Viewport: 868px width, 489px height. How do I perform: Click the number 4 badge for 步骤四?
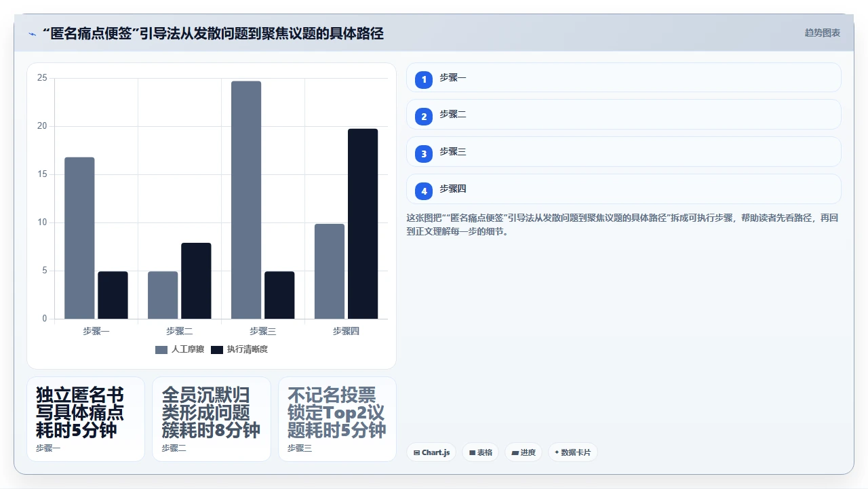(424, 191)
